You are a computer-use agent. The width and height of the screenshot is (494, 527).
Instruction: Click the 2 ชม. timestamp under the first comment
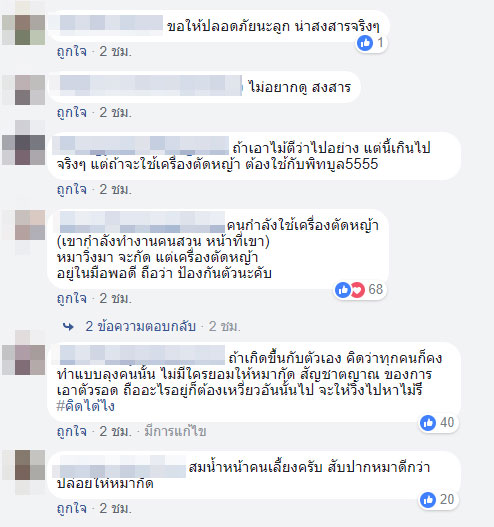coord(115,51)
